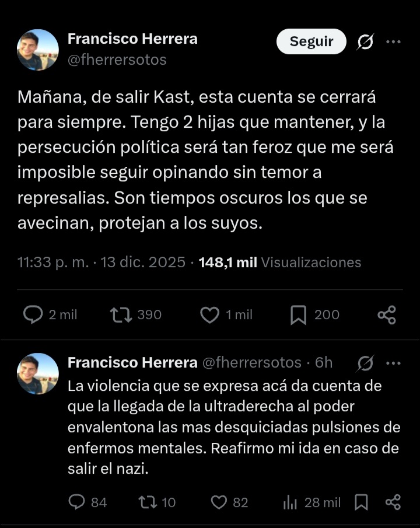The image size is (420, 528).
Task: Share the reply tweet
Action: tap(393, 502)
